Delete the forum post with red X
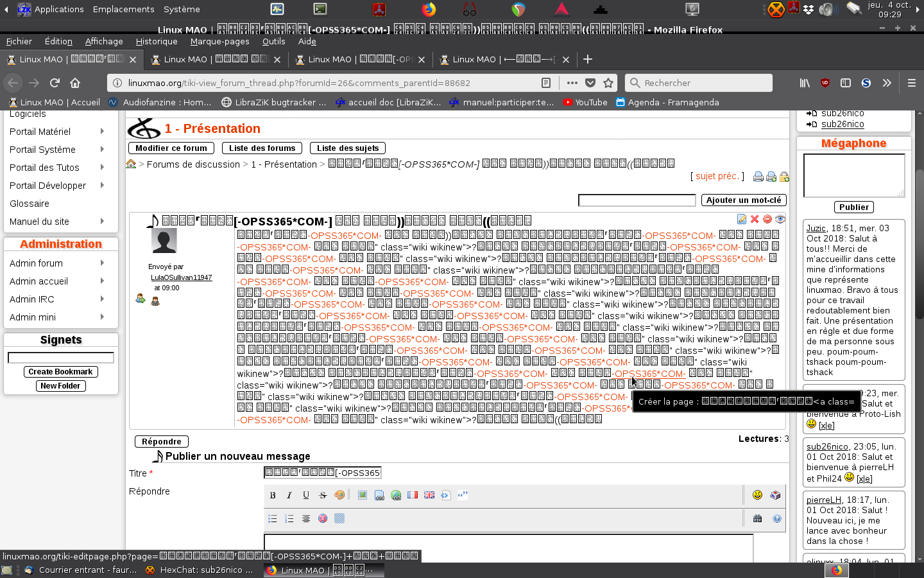This screenshot has height=578, width=924. [x=755, y=219]
